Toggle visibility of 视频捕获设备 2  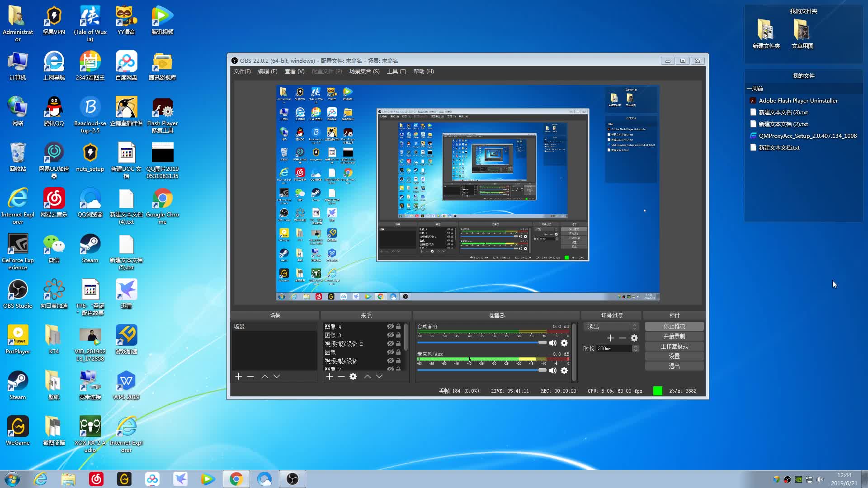(x=390, y=343)
